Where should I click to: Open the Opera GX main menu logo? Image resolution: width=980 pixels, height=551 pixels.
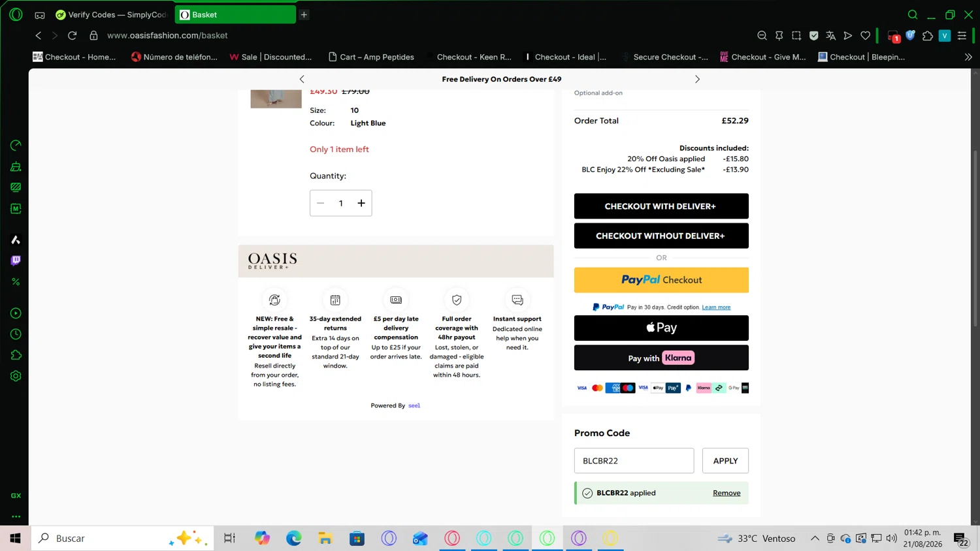[16, 14]
